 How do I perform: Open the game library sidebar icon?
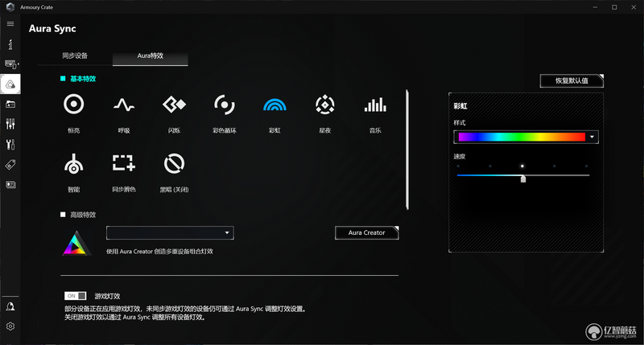10,105
